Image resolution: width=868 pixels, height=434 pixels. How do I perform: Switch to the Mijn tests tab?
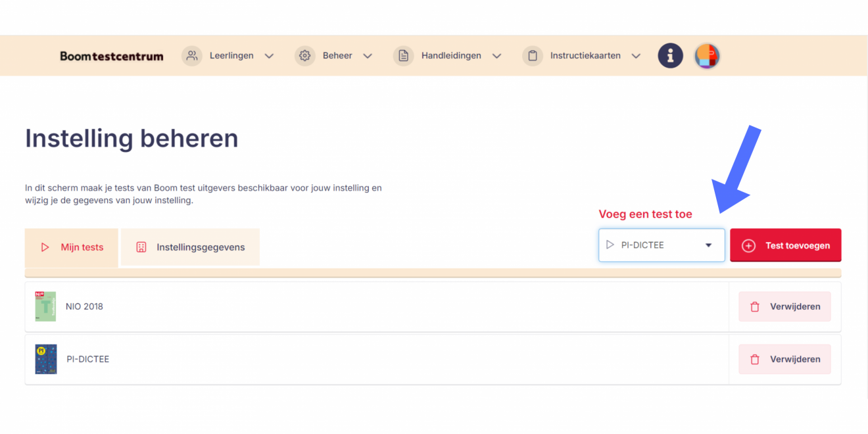(82, 247)
